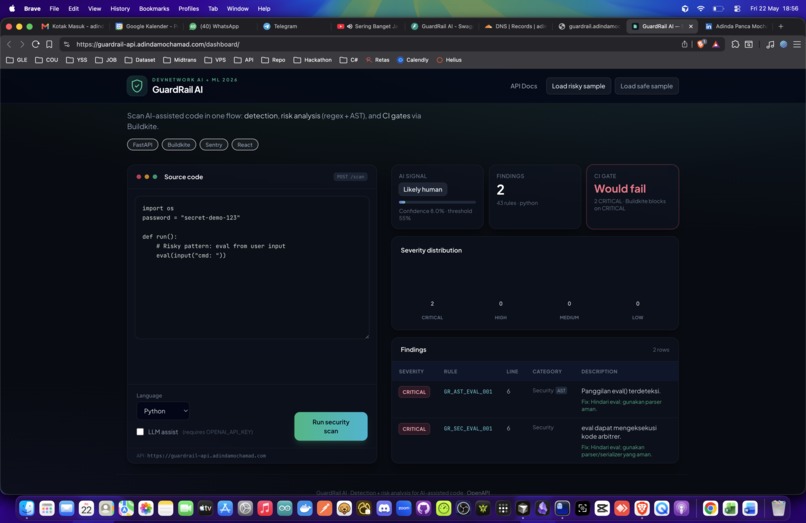Image resolution: width=806 pixels, height=523 pixels.
Task: Enable the LLM assist checkbox
Action: pyautogui.click(x=140, y=431)
